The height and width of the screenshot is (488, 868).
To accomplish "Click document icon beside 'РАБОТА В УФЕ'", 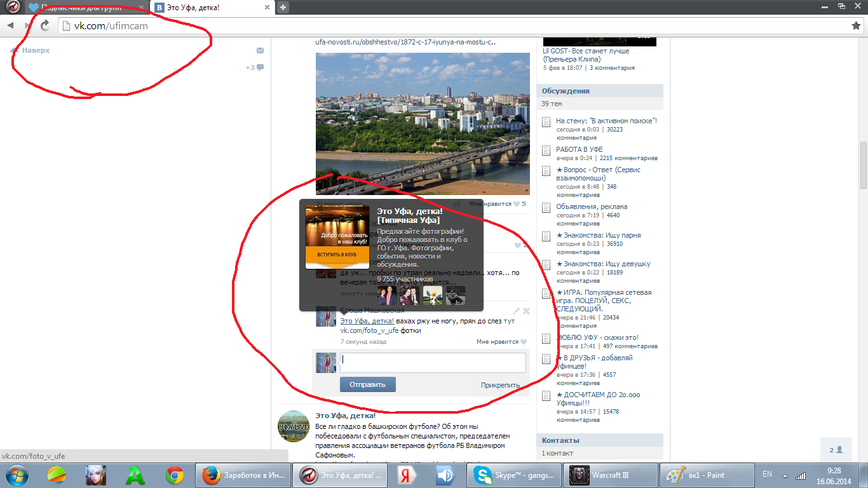I will click(x=546, y=151).
